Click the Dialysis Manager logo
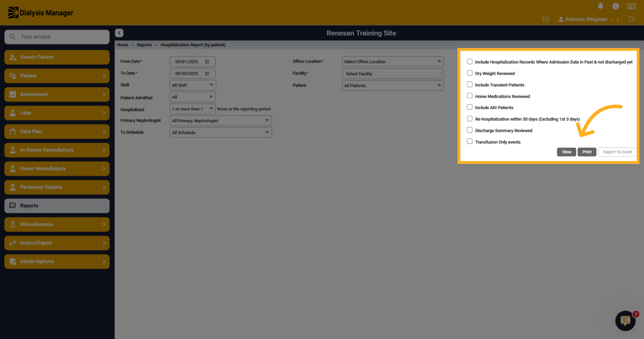 pyautogui.click(x=41, y=13)
